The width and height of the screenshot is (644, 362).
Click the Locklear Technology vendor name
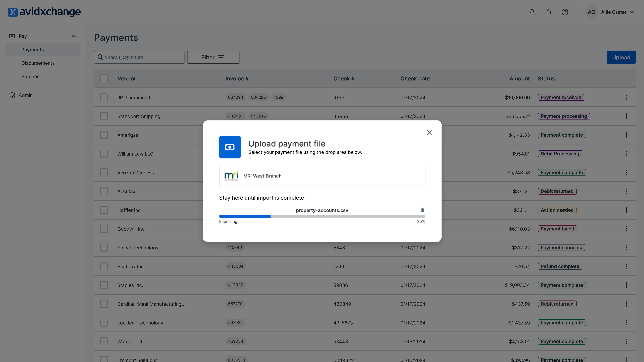pyautogui.click(x=140, y=323)
